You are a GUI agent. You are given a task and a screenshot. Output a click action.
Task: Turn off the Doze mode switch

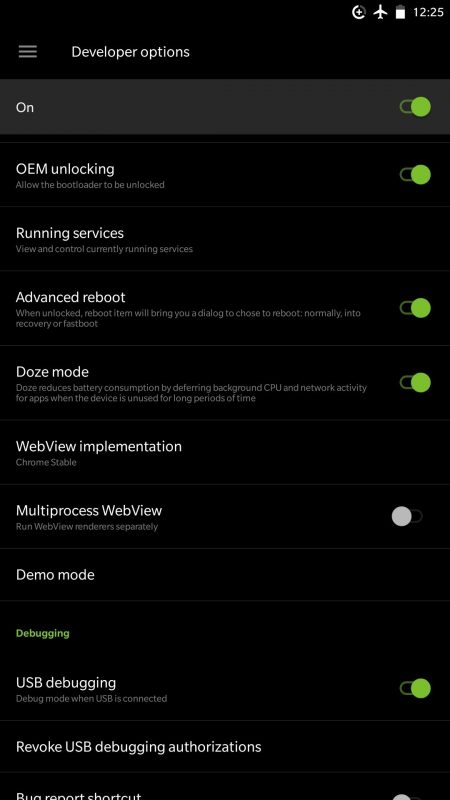[x=415, y=383]
